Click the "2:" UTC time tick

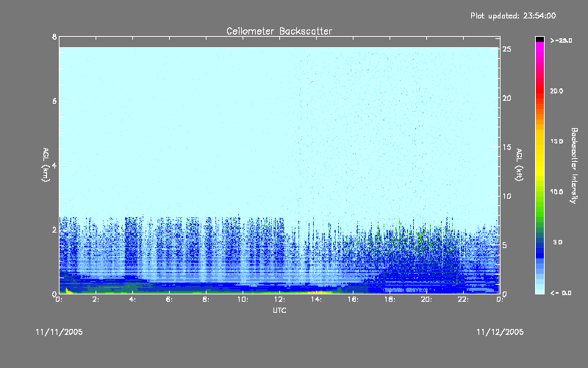tap(96, 300)
